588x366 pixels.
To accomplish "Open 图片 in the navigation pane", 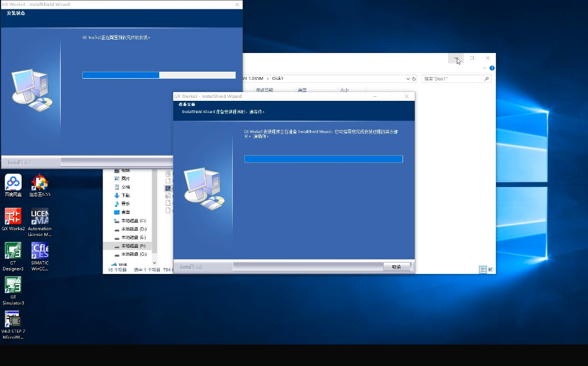I will tap(123, 179).
